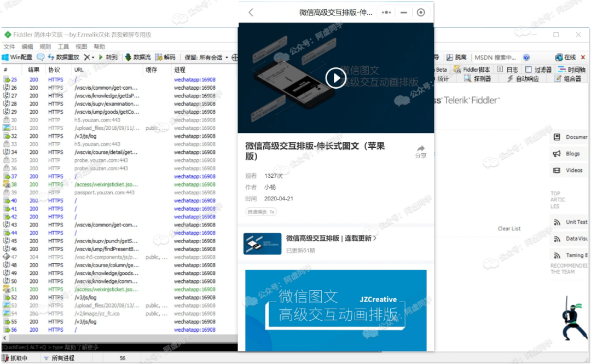Image resolution: width=591 pixels, height=364 pixels.
Task: Open the 保留: 所有会话 dropdown
Action: [206, 57]
